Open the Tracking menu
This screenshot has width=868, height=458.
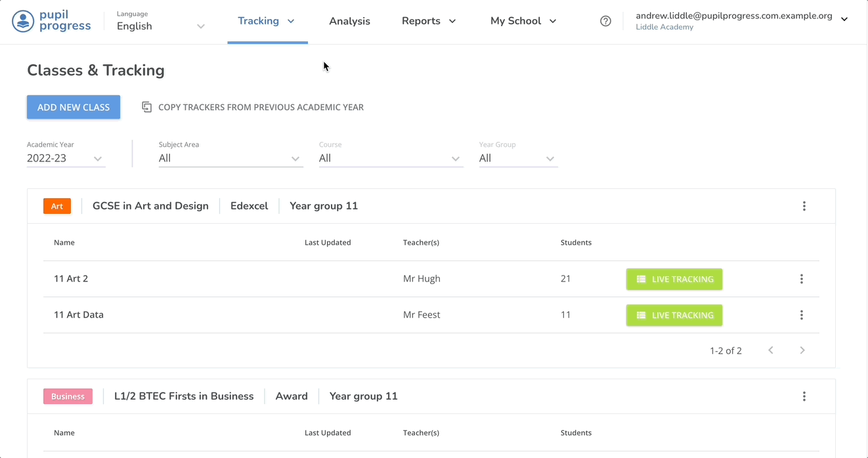[x=266, y=21]
